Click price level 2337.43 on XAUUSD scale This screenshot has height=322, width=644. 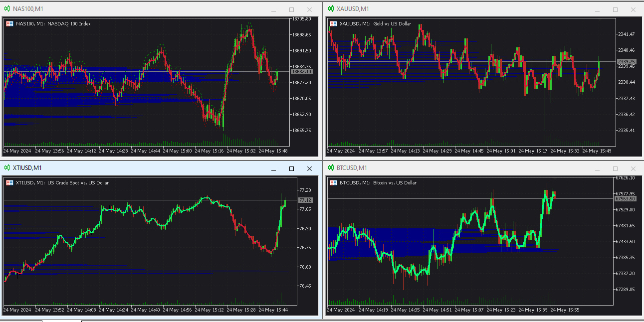(626, 99)
